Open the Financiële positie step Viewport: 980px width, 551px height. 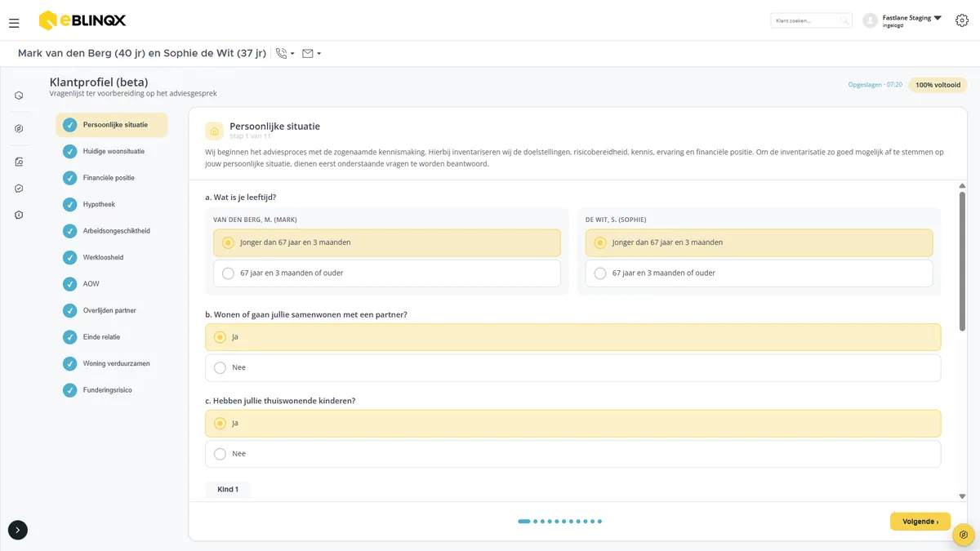click(112, 178)
